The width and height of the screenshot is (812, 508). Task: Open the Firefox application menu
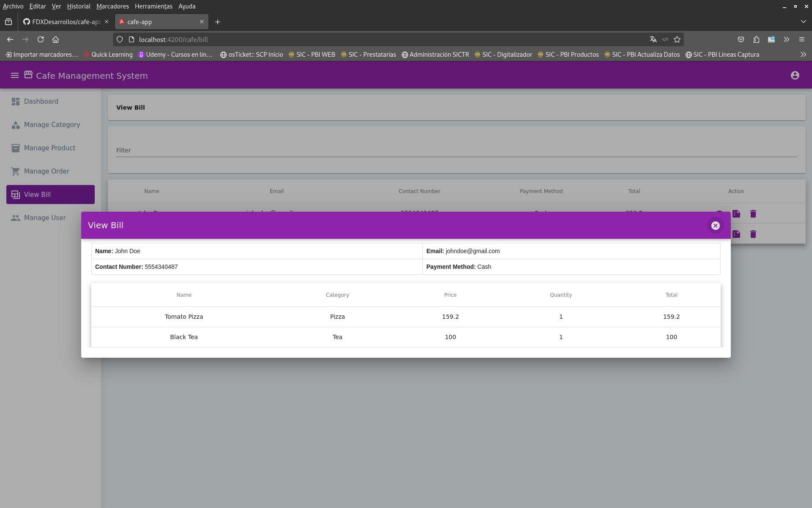click(x=801, y=39)
